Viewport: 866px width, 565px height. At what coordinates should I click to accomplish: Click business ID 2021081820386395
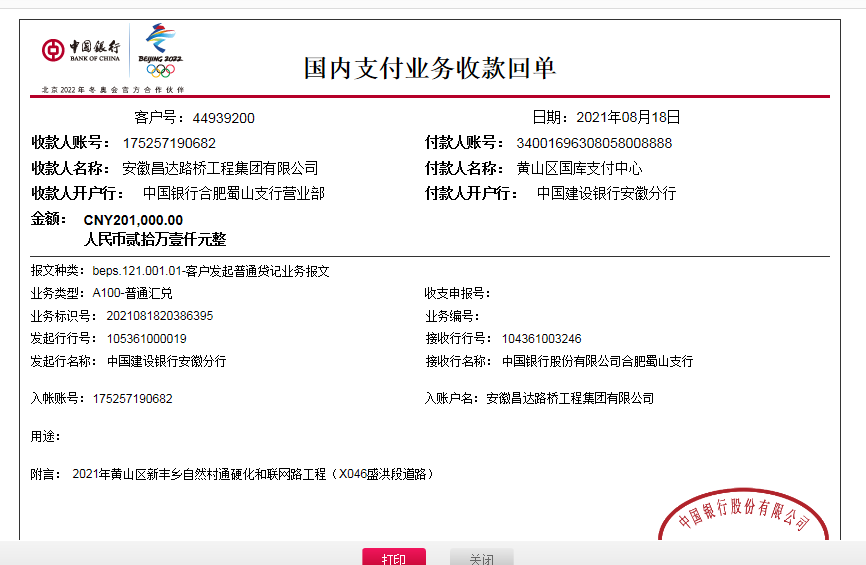pos(152,316)
